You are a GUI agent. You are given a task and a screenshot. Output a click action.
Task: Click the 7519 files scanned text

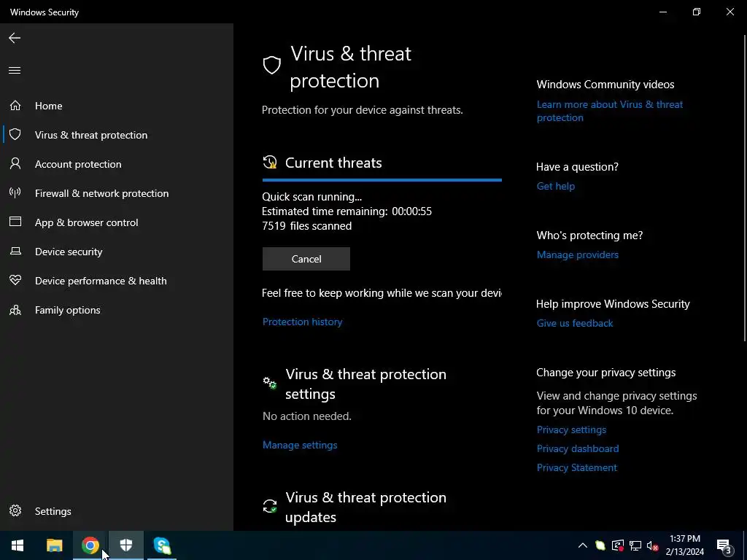pos(307,226)
